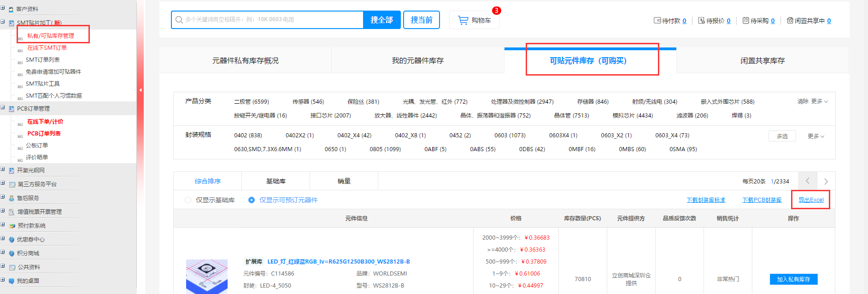Click the 预付款系统 sidebar icon
This screenshot has height=294, width=868.
(12, 226)
